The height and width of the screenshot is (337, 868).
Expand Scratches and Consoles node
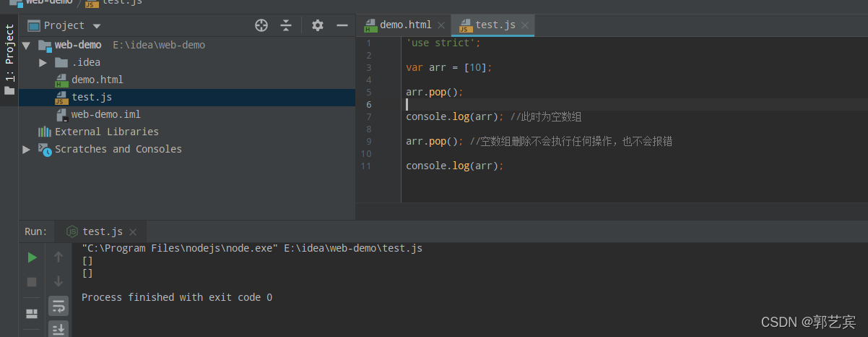click(x=27, y=149)
